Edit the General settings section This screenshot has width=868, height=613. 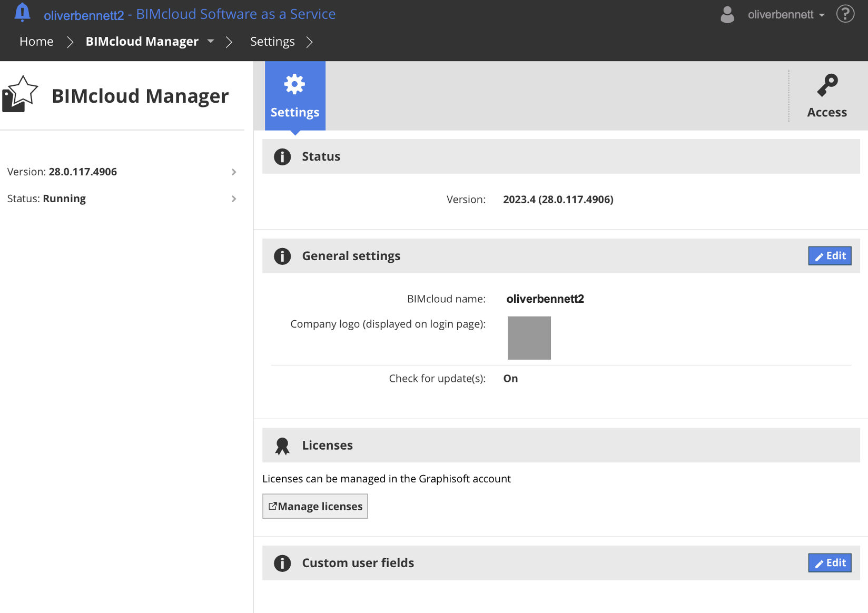[830, 256]
